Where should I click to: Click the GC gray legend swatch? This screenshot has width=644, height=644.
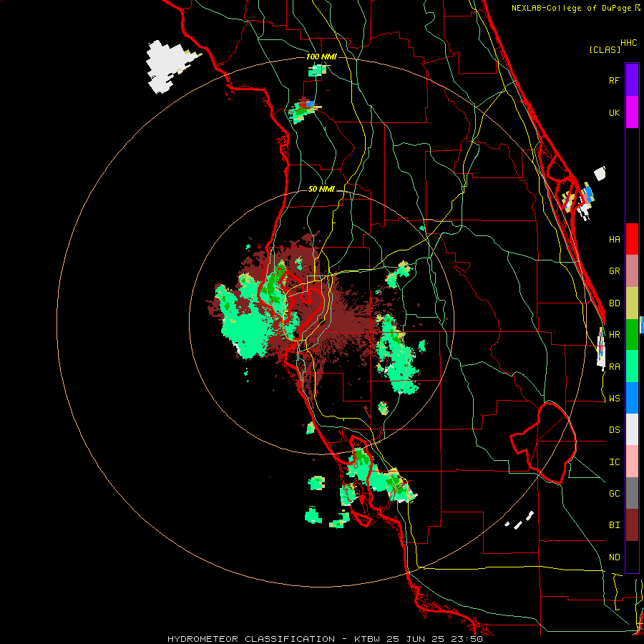click(x=632, y=493)
